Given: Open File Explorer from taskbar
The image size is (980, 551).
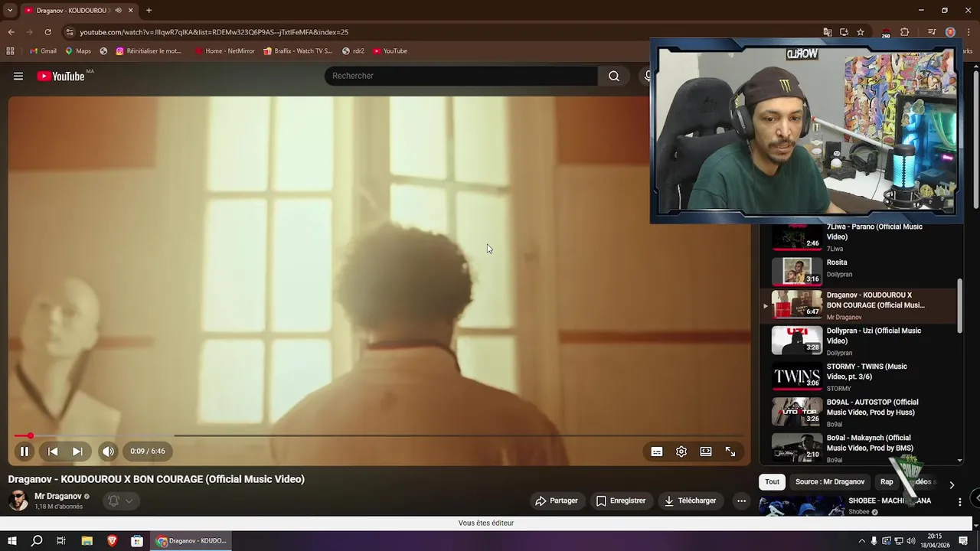Looking at the screenshot, I should click(x=87, y=541).
